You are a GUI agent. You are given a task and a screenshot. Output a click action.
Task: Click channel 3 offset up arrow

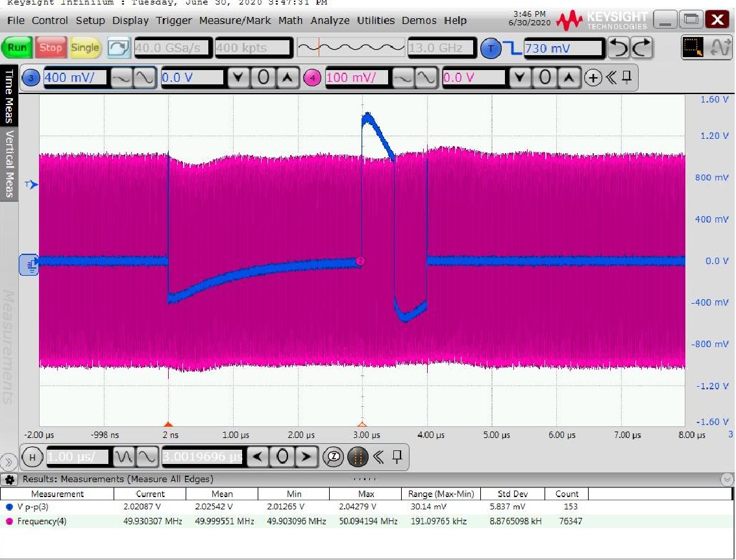288,77
